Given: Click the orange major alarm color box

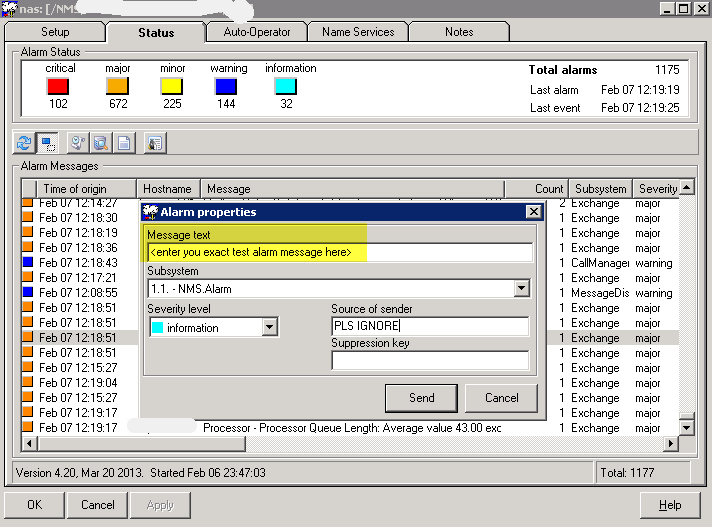Looking at the screenshot, I should pos(117,86).
